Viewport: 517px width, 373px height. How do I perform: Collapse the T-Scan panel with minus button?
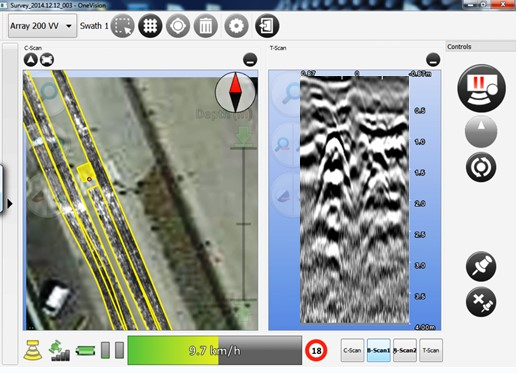[x=433, y=60]
